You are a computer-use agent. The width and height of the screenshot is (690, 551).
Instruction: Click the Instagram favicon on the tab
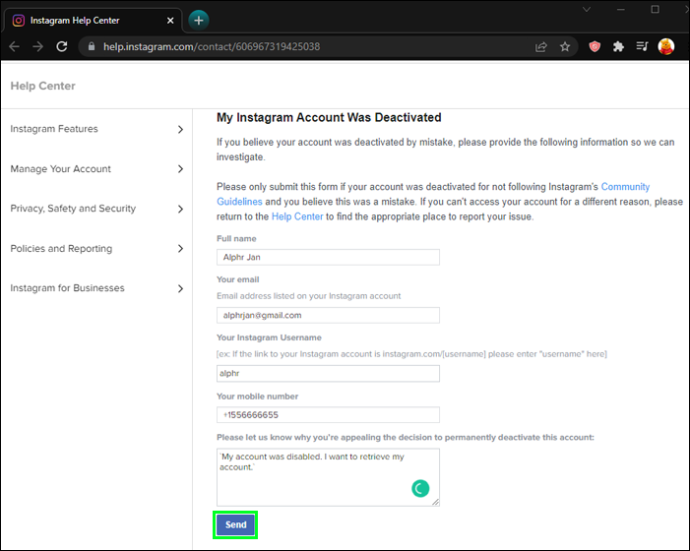[18, 21]
